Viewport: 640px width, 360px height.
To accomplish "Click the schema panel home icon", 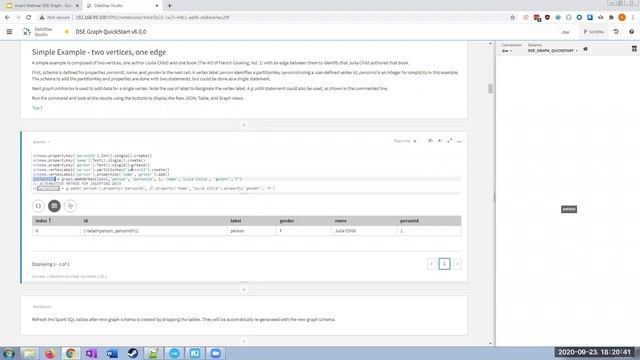I will tap(585, 49).
